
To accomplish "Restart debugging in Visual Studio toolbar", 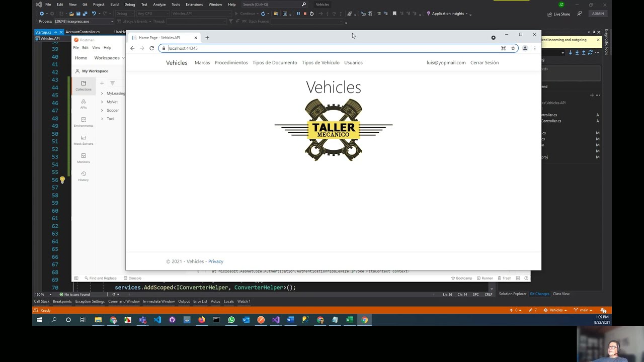I will pyautogui.click(x=311, y=14).
